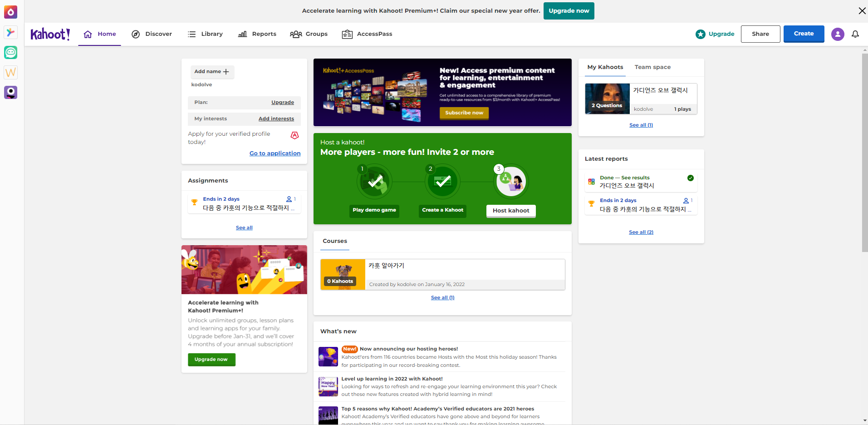Image resolution: width=868 pixels, height=425 pixels.
Task: Click the step 1 demo game circle
Action: [x=375, y=182]
